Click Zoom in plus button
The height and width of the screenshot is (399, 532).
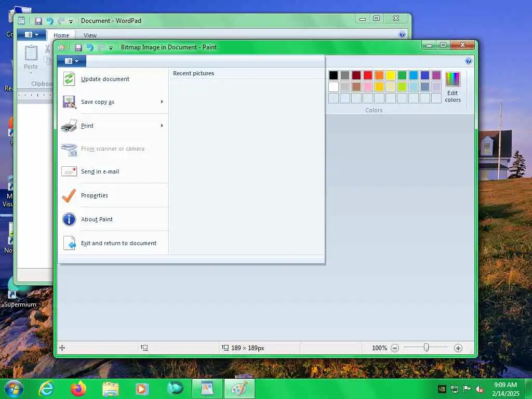[458, 348]
